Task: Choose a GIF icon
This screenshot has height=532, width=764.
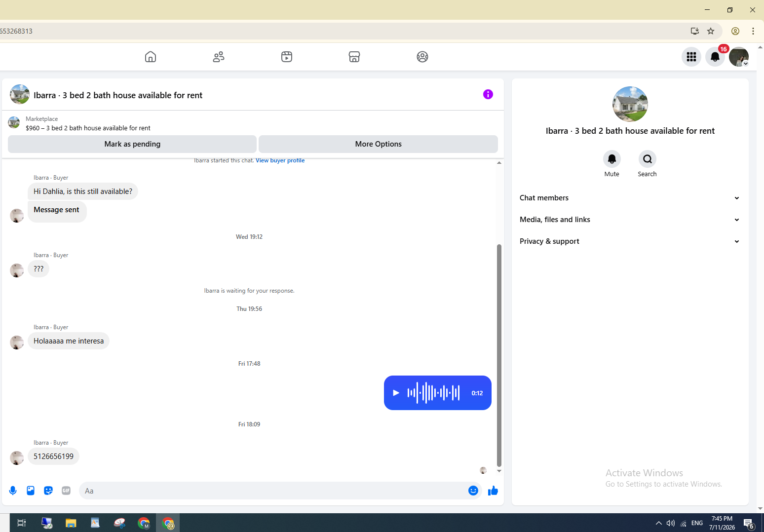Action: [x=66, y=491]
